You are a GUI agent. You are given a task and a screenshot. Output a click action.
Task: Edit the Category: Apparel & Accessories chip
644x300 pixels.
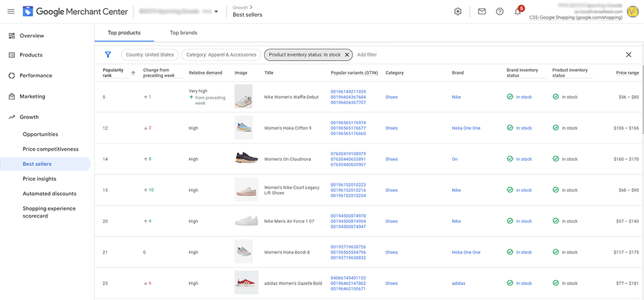[222, 55]
